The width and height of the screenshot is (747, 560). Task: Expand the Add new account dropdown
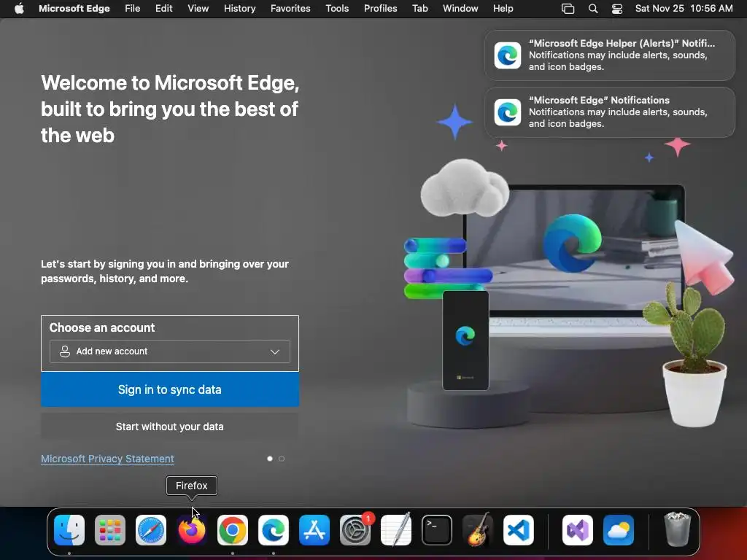coord(169,351)
